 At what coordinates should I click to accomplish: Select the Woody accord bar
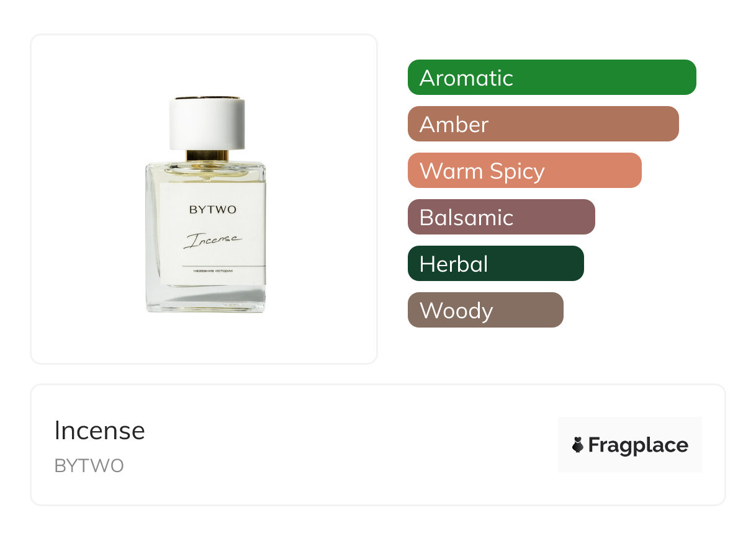(x=485, y=310)
